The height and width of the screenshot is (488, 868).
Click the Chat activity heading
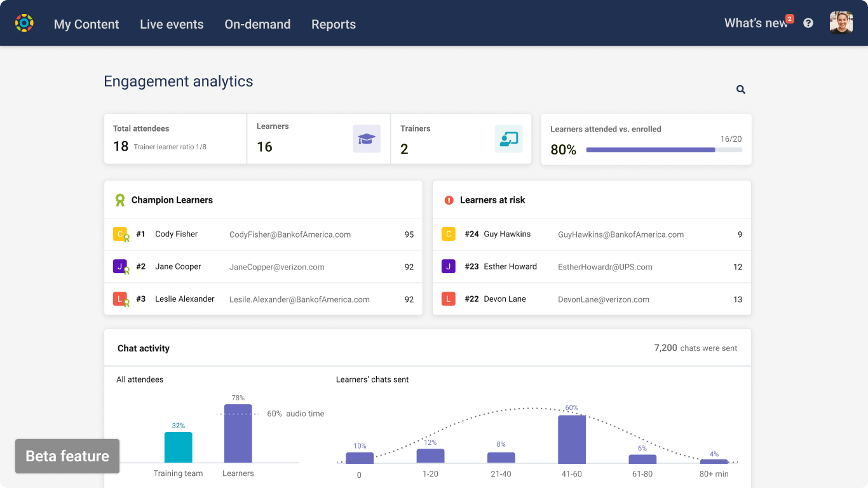(x=144, y=348)
